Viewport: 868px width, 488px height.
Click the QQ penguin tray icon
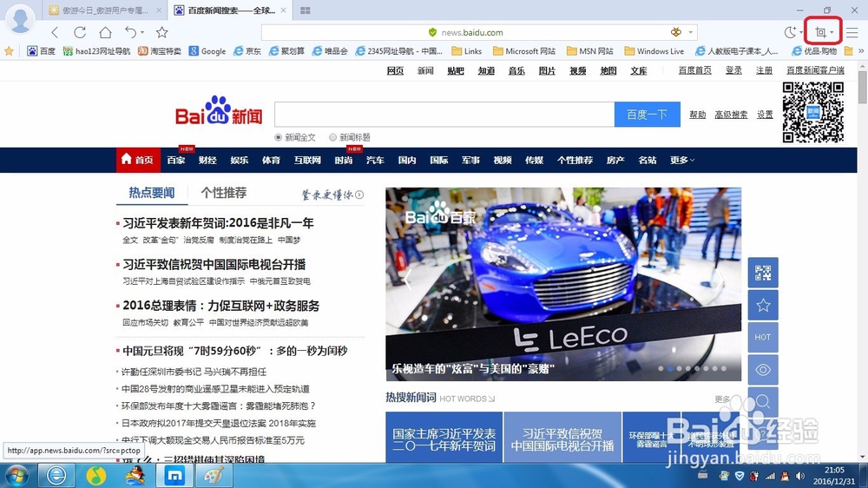[785, 475]
